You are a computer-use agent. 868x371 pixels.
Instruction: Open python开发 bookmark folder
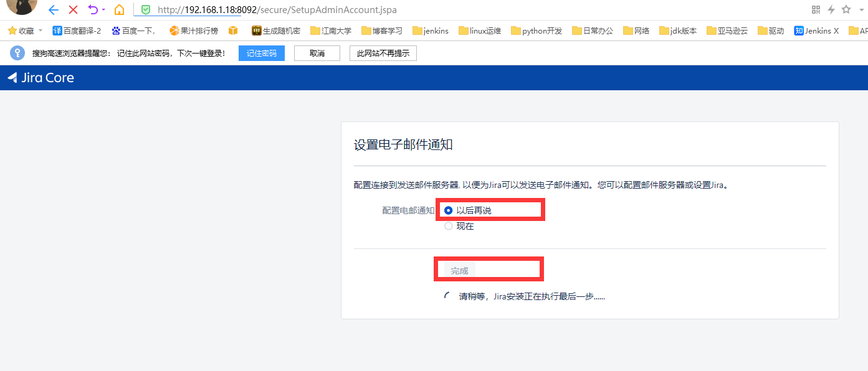point(537,31)
